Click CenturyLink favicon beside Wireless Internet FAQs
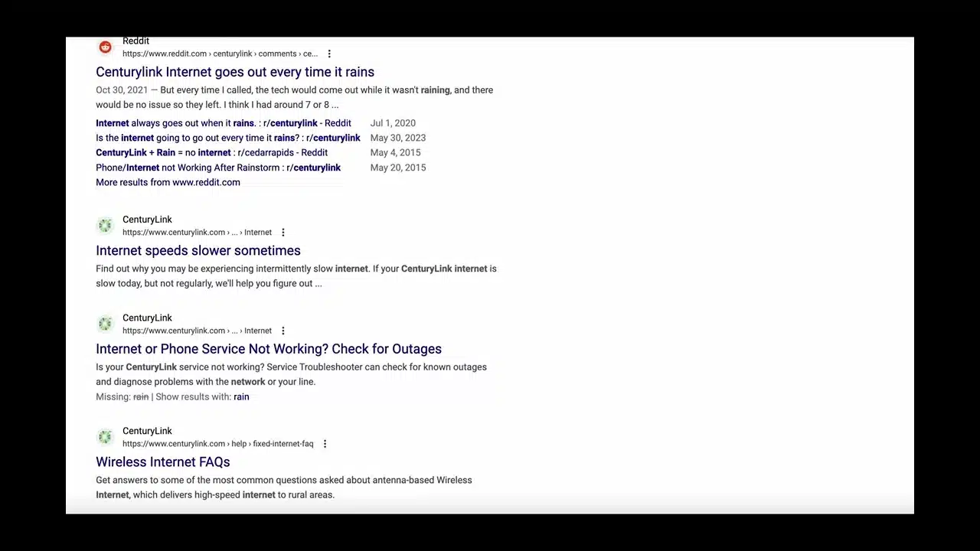980x551 pixels. point(105,437)
